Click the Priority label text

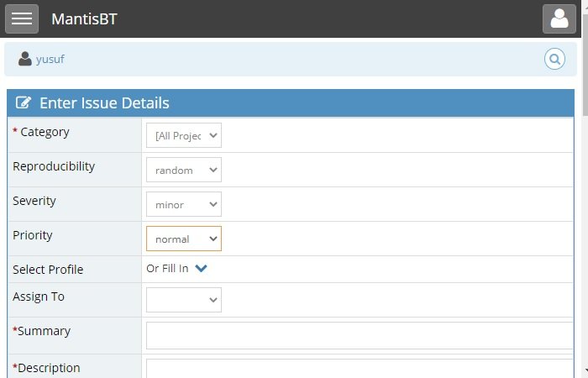click(x=33, y=235)
